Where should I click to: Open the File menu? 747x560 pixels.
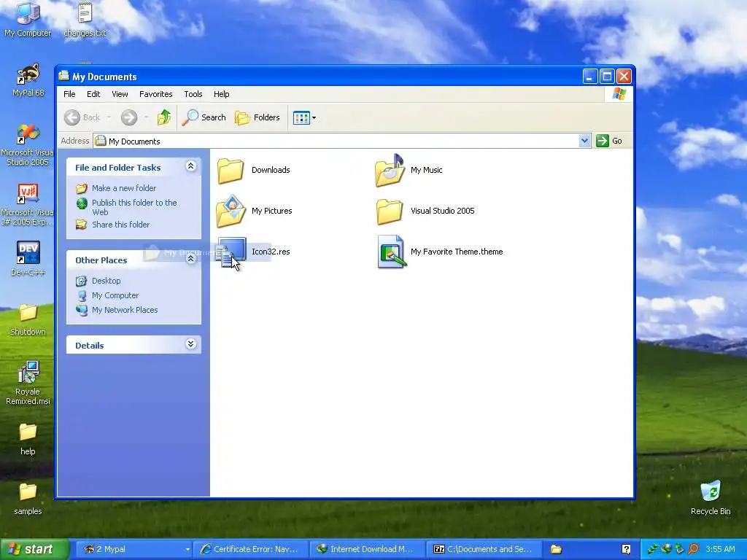pos(69,94)
